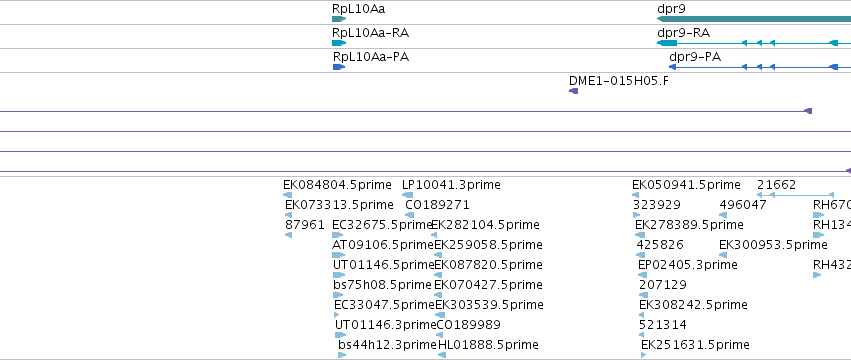Click the dpr9 gene bar
This screenshot has height=360, width=851.
pos(754,19)
